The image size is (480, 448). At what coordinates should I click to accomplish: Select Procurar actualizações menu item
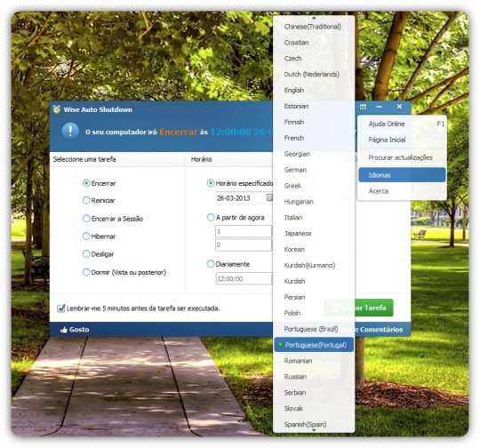pyautogui.click(x=402, y=157)
